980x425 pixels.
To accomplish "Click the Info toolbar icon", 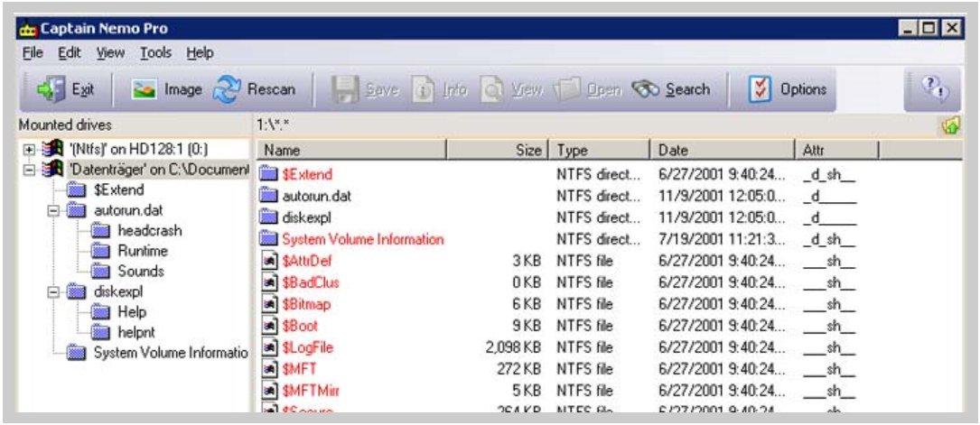I will point(423,90).
